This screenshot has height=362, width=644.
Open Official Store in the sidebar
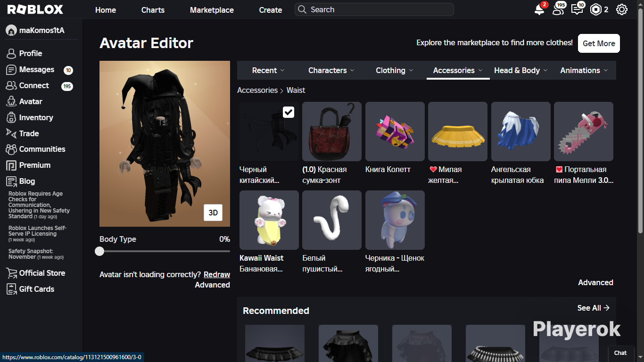click(x=42, y=273)
